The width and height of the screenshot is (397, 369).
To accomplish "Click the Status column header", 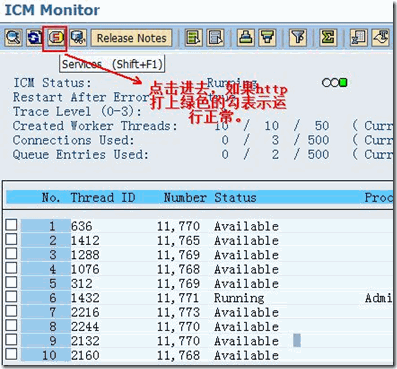I will [235, 198].
